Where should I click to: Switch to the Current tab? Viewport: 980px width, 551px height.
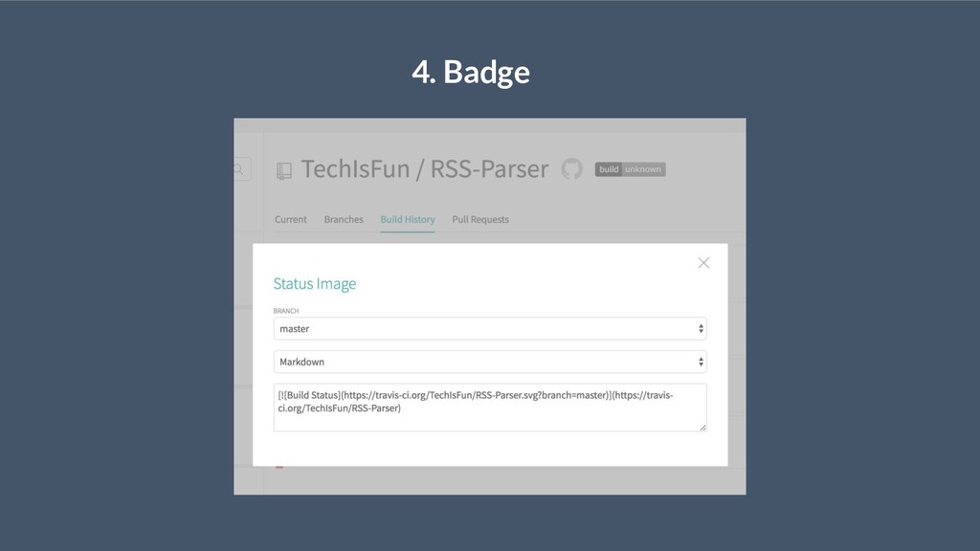pyautogui.click(x=291, y=219)
